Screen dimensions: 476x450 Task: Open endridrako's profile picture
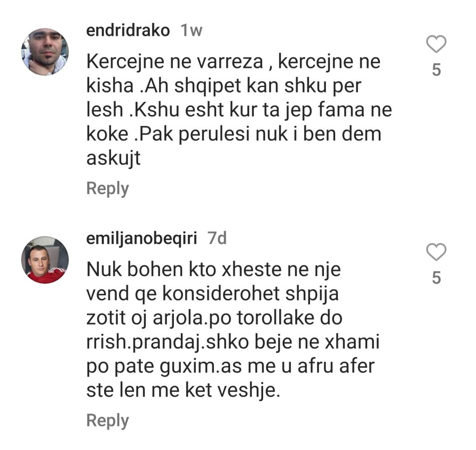click(45, 52)
